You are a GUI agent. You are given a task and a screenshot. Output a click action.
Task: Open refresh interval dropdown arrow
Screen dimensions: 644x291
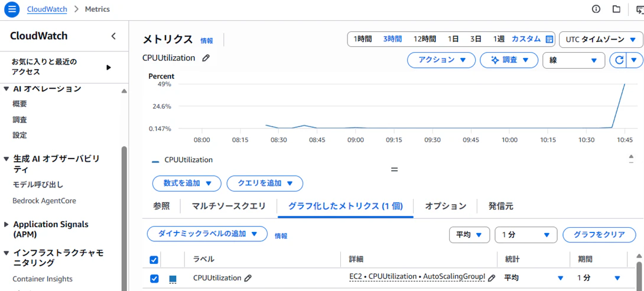tap(634, 60)
